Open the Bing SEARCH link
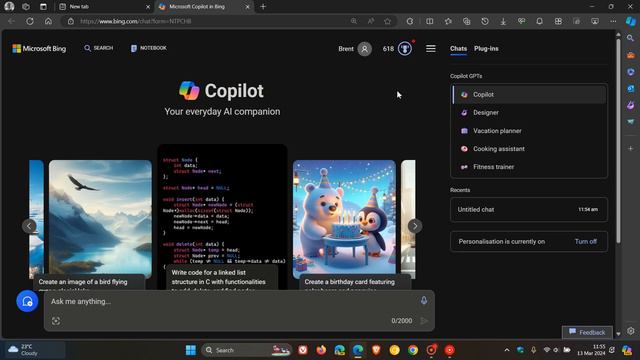The image size is (640, 360). coord(98,48)
